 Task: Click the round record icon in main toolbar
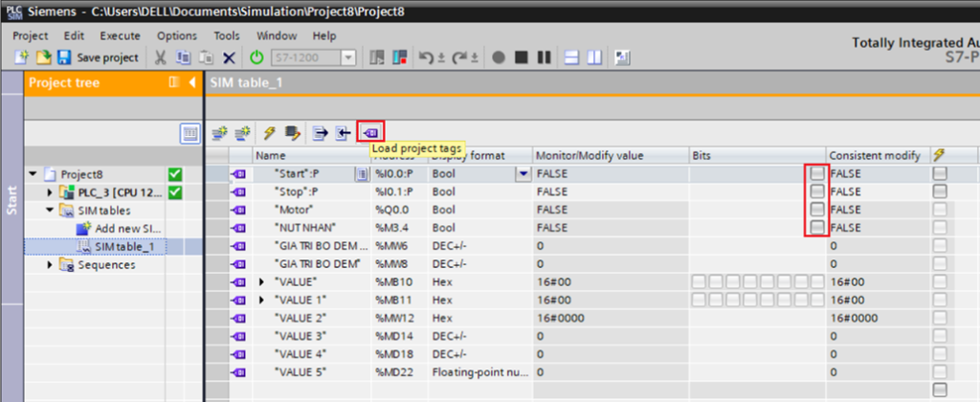[499, 57]
